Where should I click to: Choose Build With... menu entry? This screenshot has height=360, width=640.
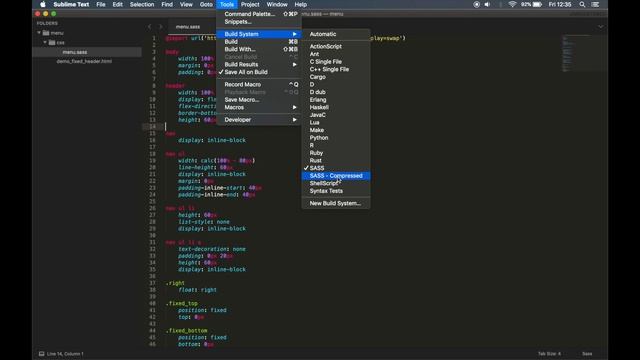click(x=259, y=49)
